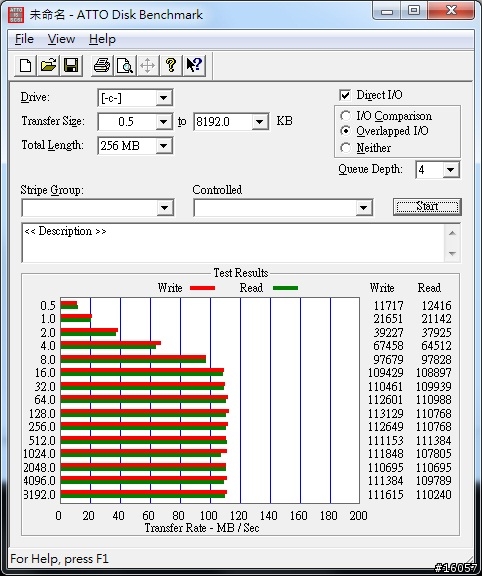Screen dimensions: 482x576
Task: Open a saved benchmark file icon
Action: [48, 66]
